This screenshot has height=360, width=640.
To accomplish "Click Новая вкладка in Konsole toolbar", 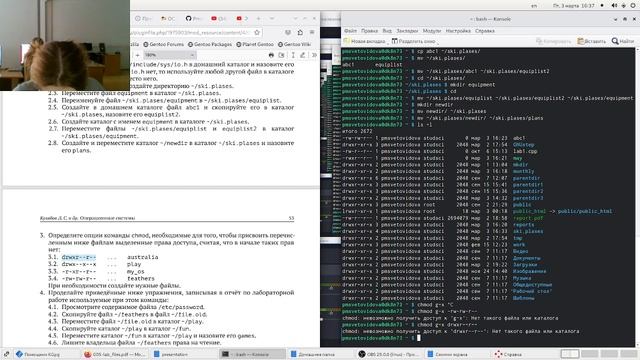I will tap(365, 41).
